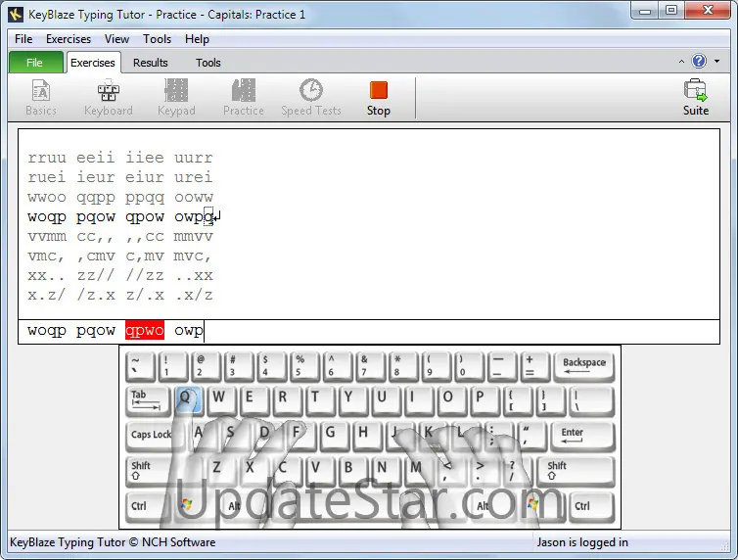Screen dimensions: 738x560
Task: Select the Practice exercises icon
Action: [x=244, y=98]
